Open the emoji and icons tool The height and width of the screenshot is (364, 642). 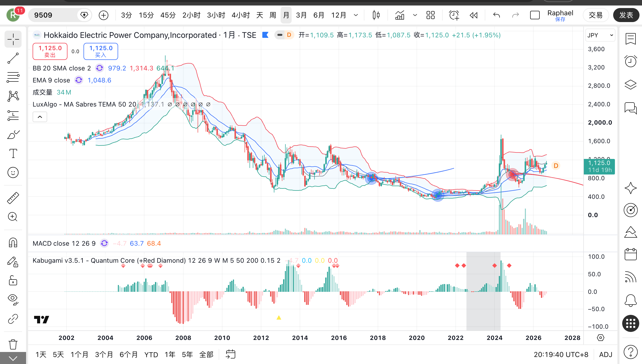coord(13,172)
